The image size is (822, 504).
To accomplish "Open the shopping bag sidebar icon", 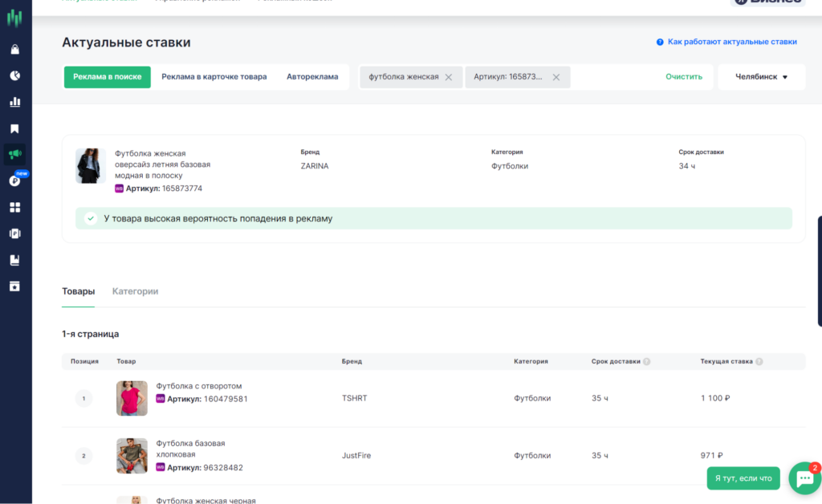I will point(14,50).
